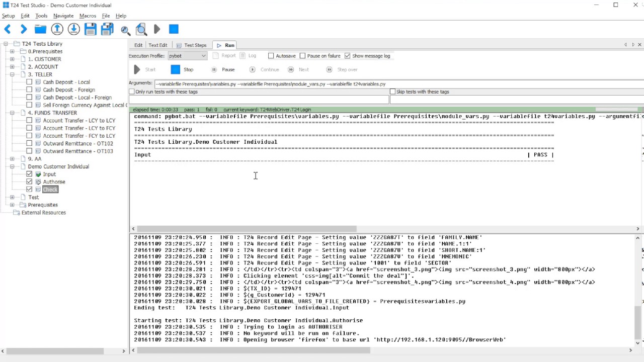Open the Tools menu
This screenshot has height=362, width=644.
(x=41, y=16)
